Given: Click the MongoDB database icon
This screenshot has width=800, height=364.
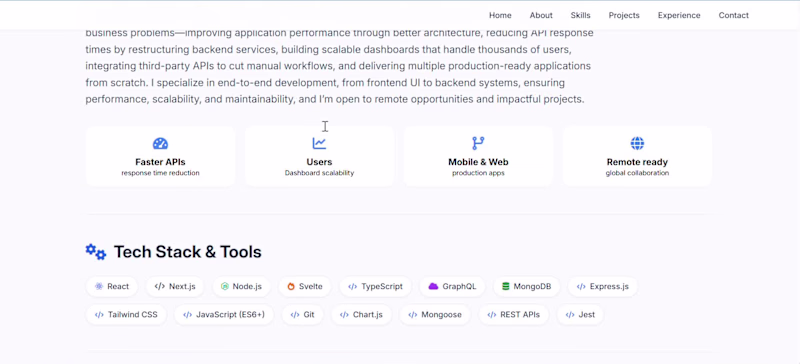Looking at the screenshot, I should 506,286.
